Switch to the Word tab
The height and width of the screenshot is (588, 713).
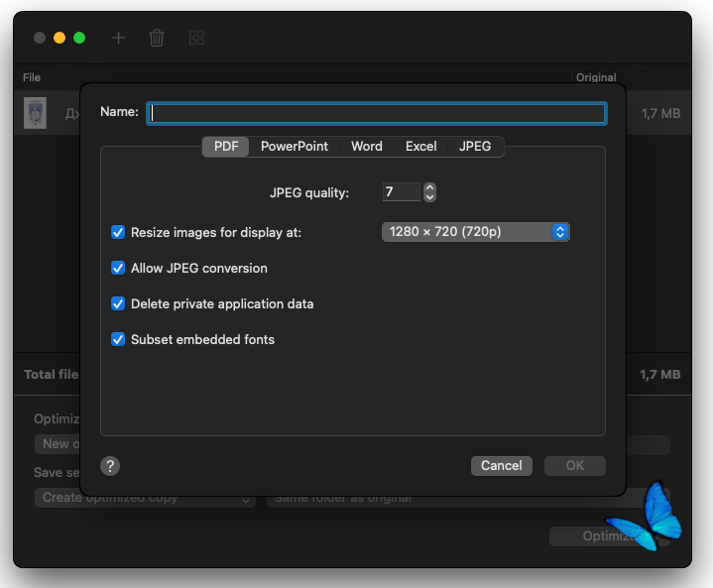click(367, 147)
